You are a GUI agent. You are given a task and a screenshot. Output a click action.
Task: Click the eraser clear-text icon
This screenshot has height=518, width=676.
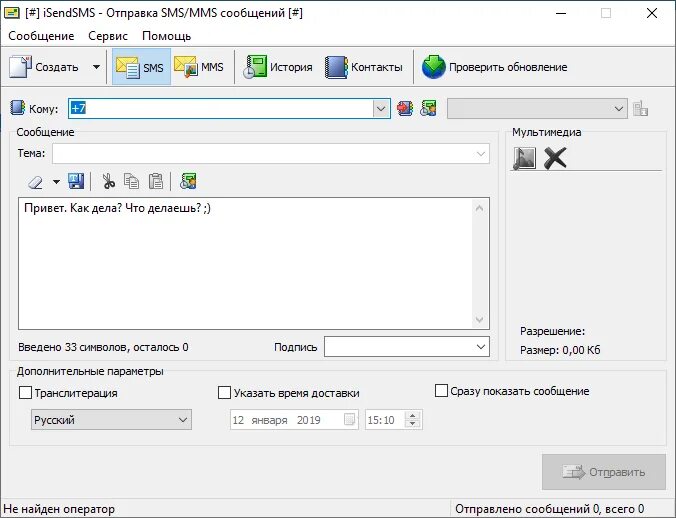35,182
